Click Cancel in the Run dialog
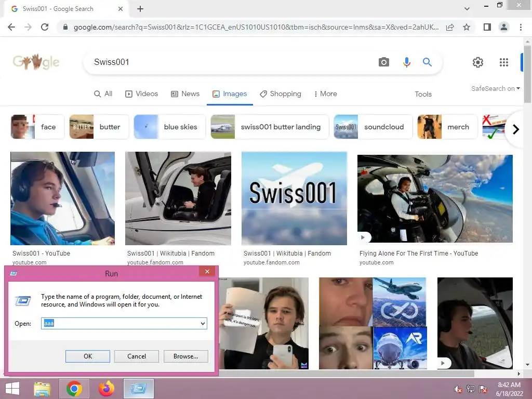The image size is (532, 399). click(137, 356)
